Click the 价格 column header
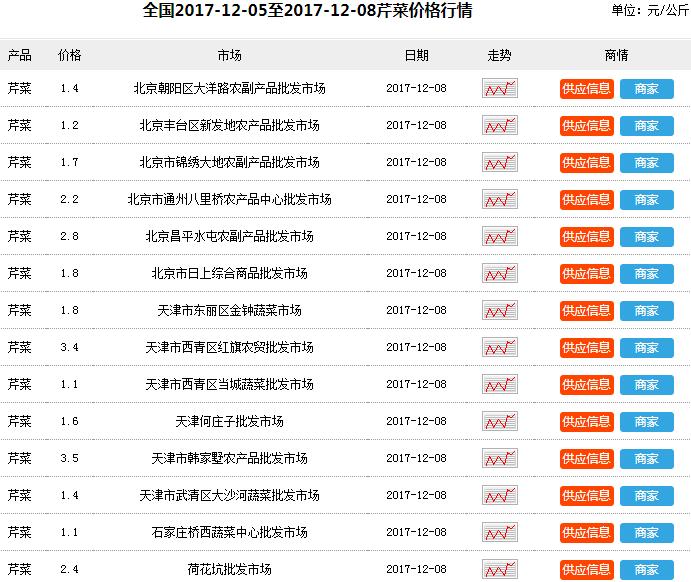This screenshot has width=691, height=582. pyautogui.click(x=69, y=54)
